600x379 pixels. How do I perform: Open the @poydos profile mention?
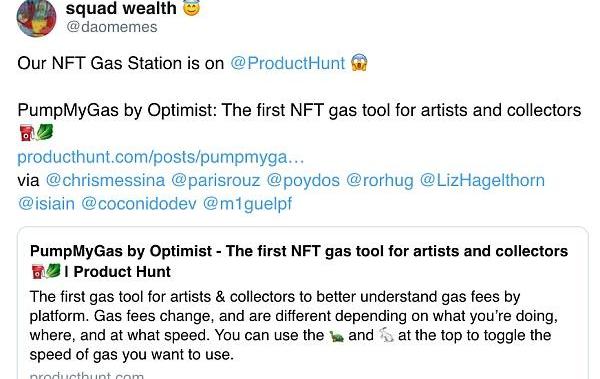click(303, 180)
